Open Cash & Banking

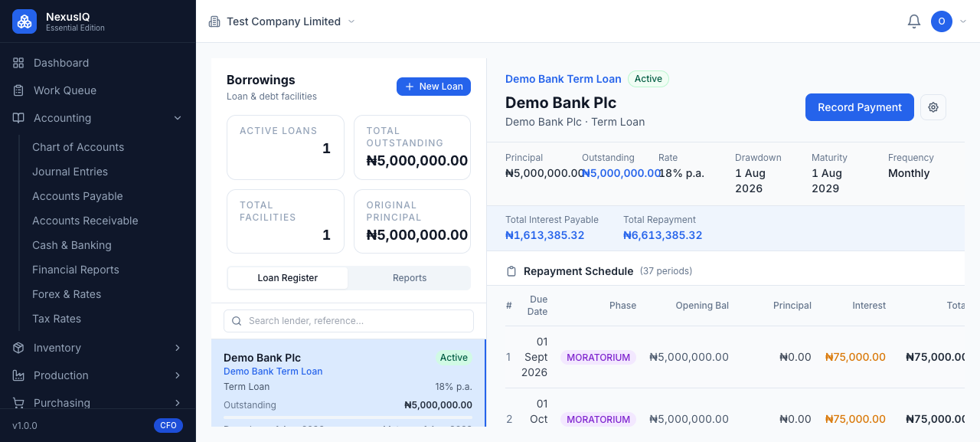[x=72, y=245]
